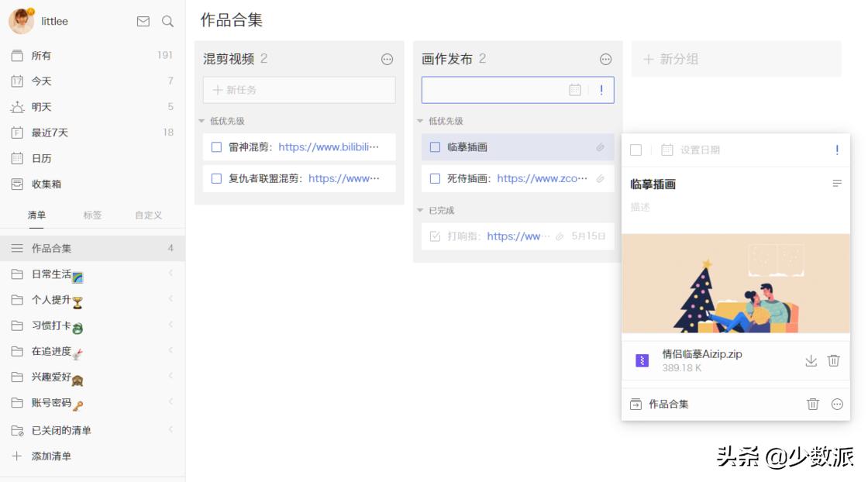868x482 pixels.
Task: Tick the checkbox for 临摹插画 in detail panel
Action: (x=637, y=151)
